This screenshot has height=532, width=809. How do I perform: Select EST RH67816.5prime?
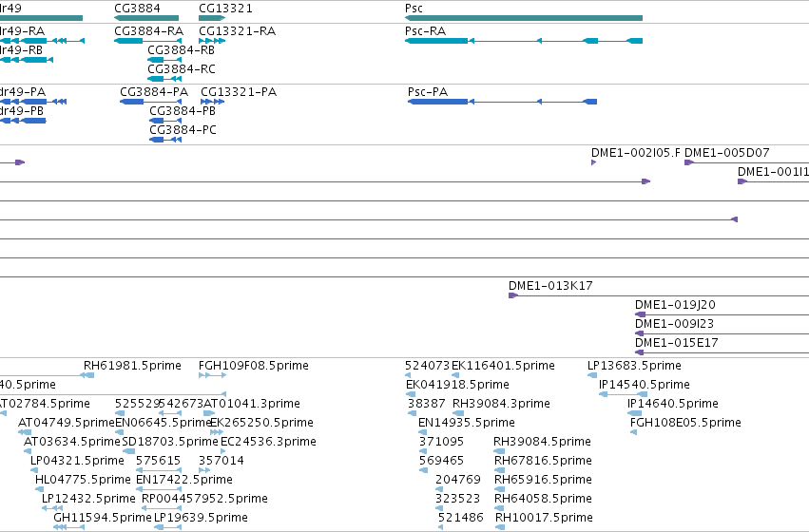pyautogui.click(x=543, y=461)
